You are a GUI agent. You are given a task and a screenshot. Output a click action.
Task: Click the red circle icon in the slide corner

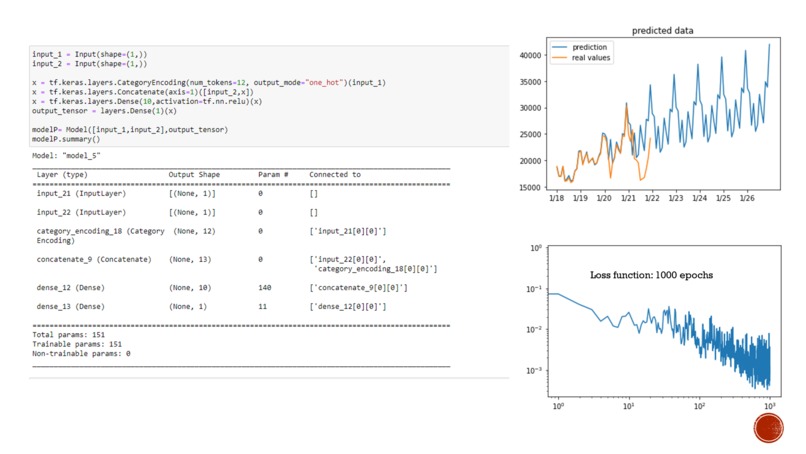pyautogui.click(x=768, y=427)
